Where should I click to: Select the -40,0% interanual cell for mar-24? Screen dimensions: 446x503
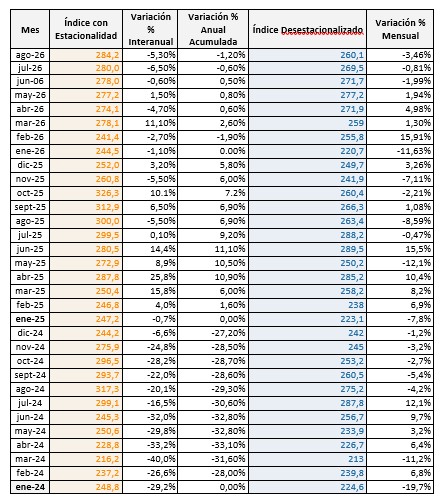(x=150, y=459)
